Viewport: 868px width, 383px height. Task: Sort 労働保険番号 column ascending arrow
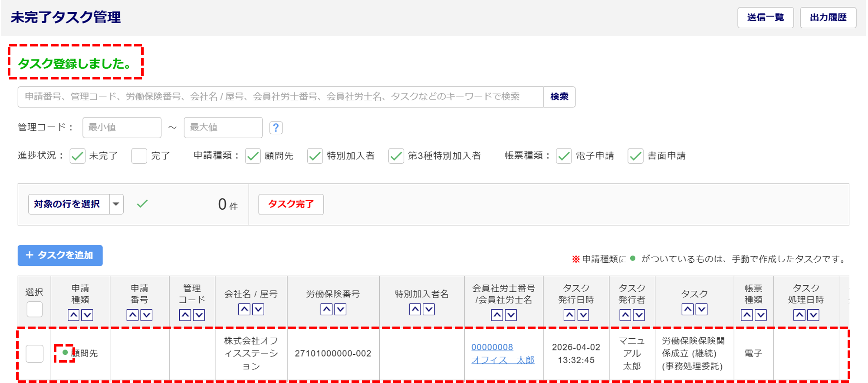tap(326, 309)
